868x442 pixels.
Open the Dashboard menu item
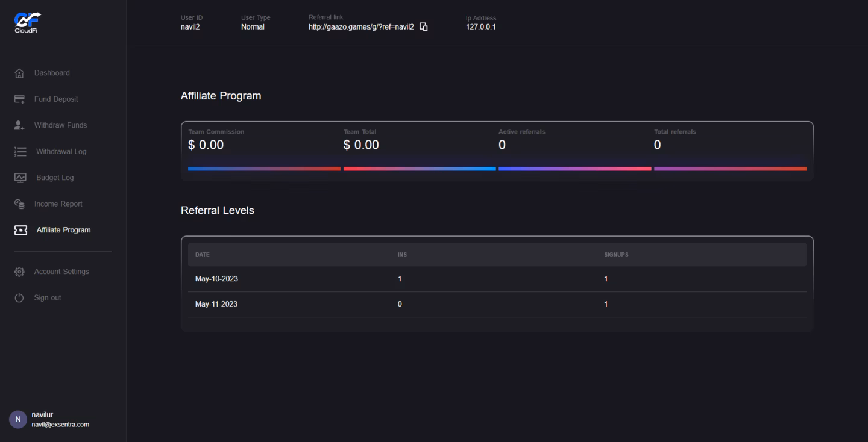(x=52, y=73)
